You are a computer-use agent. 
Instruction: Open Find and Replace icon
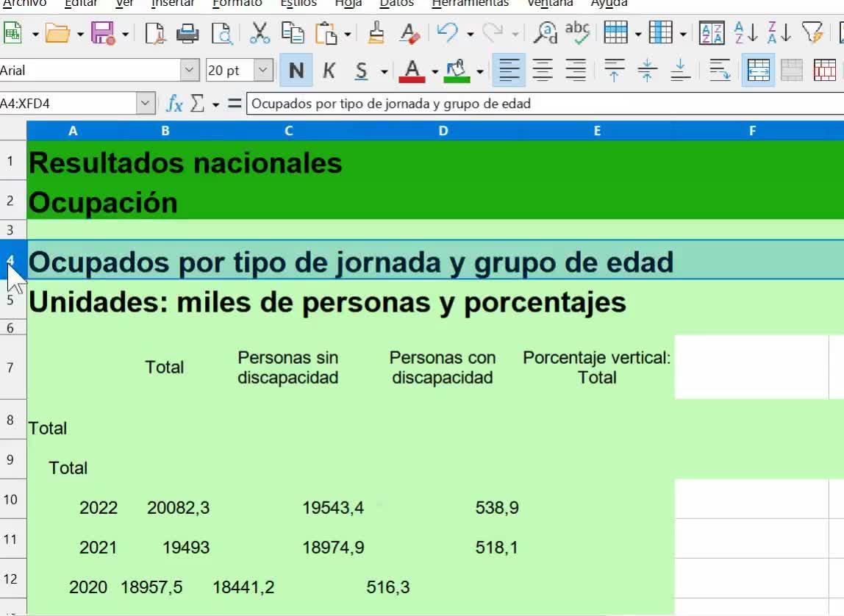[x=546, y=33]
